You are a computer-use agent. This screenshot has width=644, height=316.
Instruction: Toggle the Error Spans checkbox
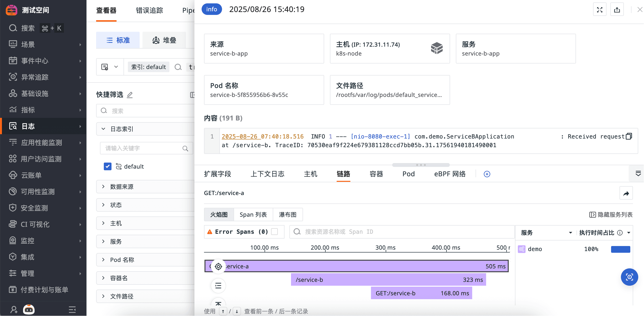274,232
